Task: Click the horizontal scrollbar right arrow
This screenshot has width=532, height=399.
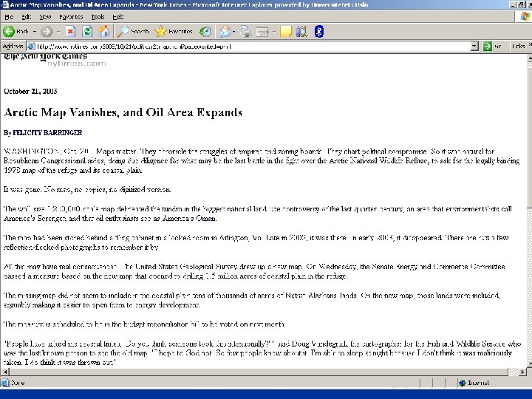Action: pyautogui.click(x=522, y=372)
